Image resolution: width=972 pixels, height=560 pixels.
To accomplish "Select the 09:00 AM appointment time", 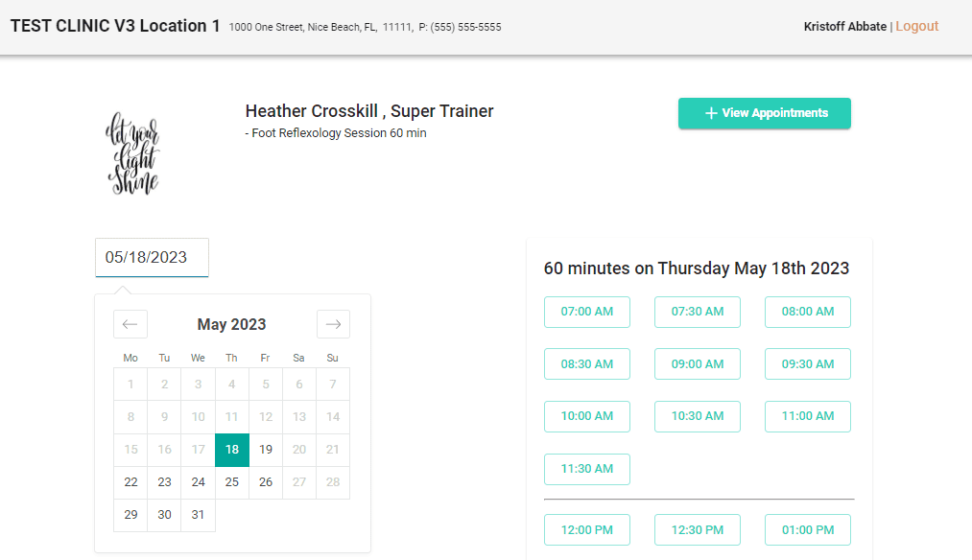I will 698,364.
